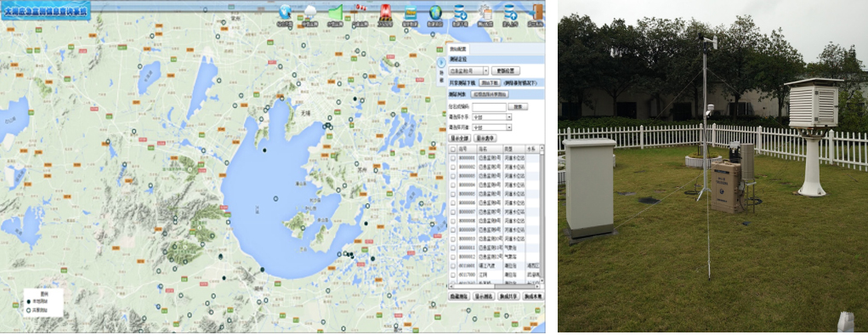Check the box for station row B0000001

[453, 158]
